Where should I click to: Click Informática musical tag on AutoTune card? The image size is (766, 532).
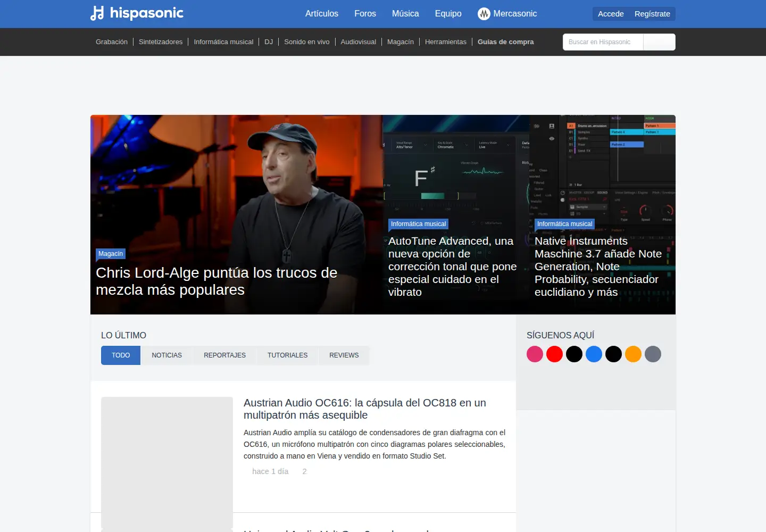418,224
